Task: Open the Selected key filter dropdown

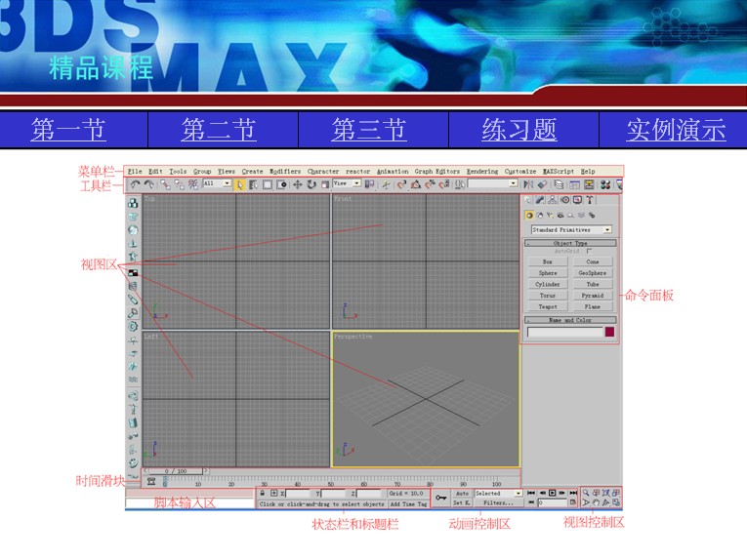Action: pos(498,494)
